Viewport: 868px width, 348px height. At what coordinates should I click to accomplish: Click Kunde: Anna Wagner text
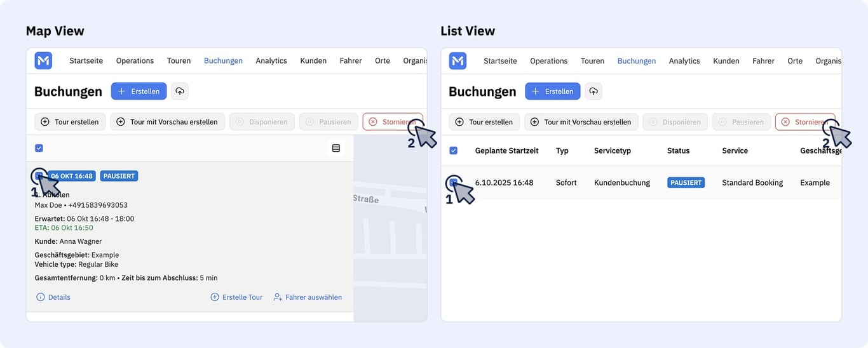68,241
